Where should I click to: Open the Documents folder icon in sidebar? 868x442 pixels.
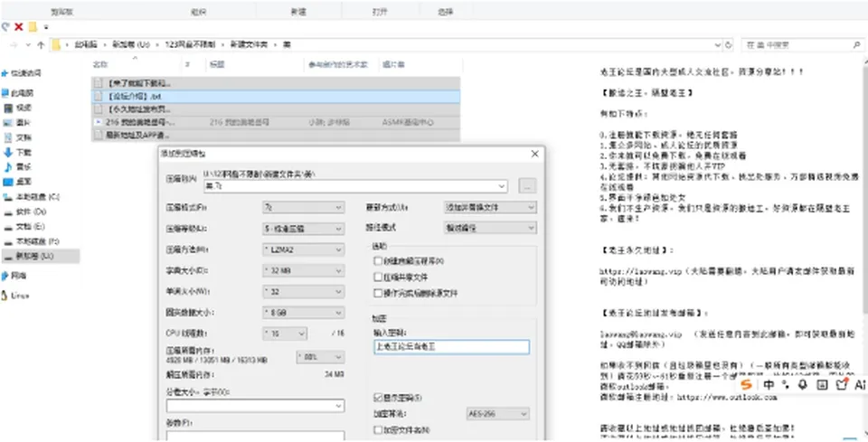pos(8,137)
